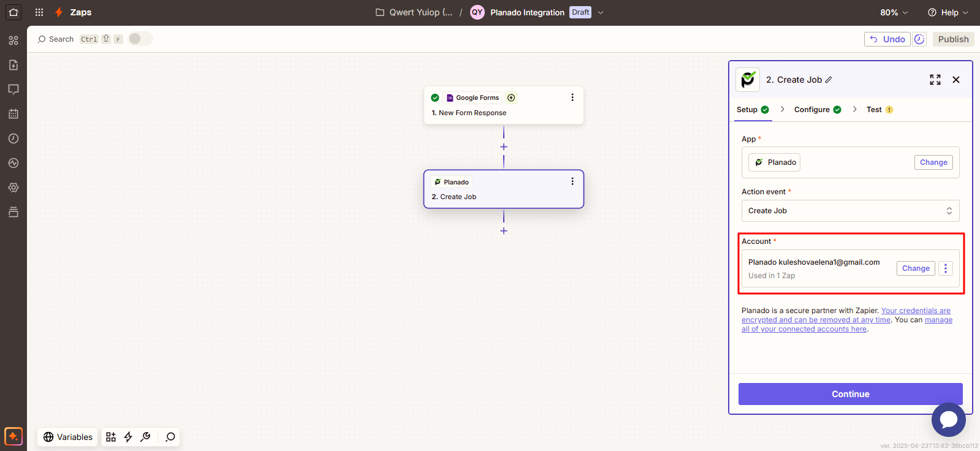The image size is (980, 451).
Task: Open the versions stack icon in sidebar
Action: click(x=13, y=212)
